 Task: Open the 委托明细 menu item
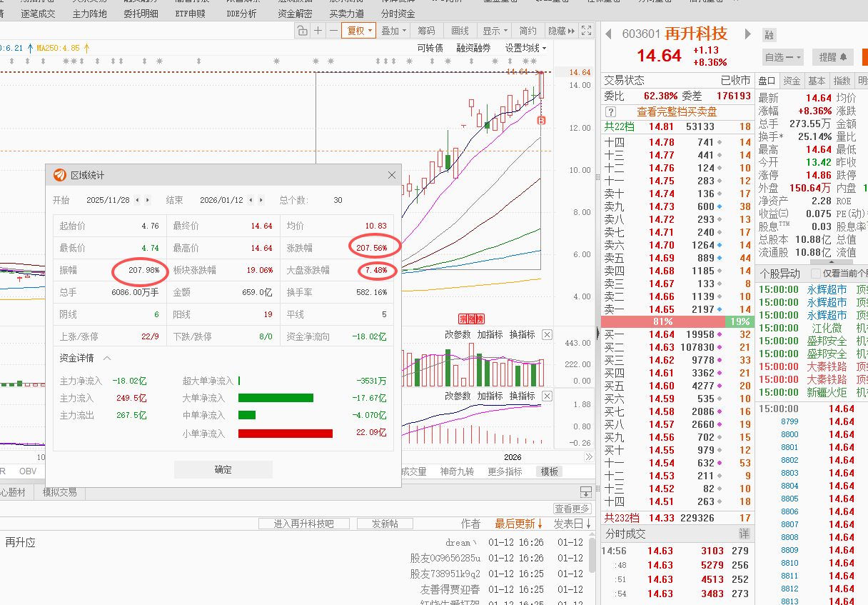pos(141,14)
